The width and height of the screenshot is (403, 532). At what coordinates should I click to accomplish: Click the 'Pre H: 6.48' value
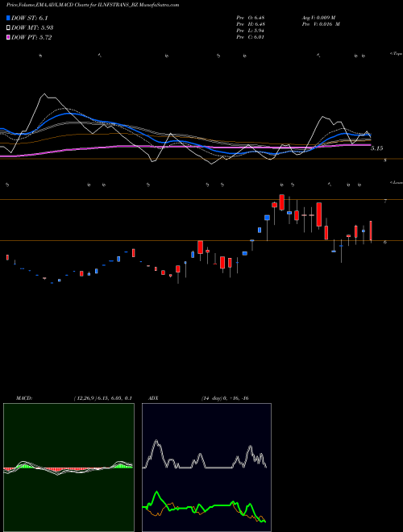click(x=251, y=24)
